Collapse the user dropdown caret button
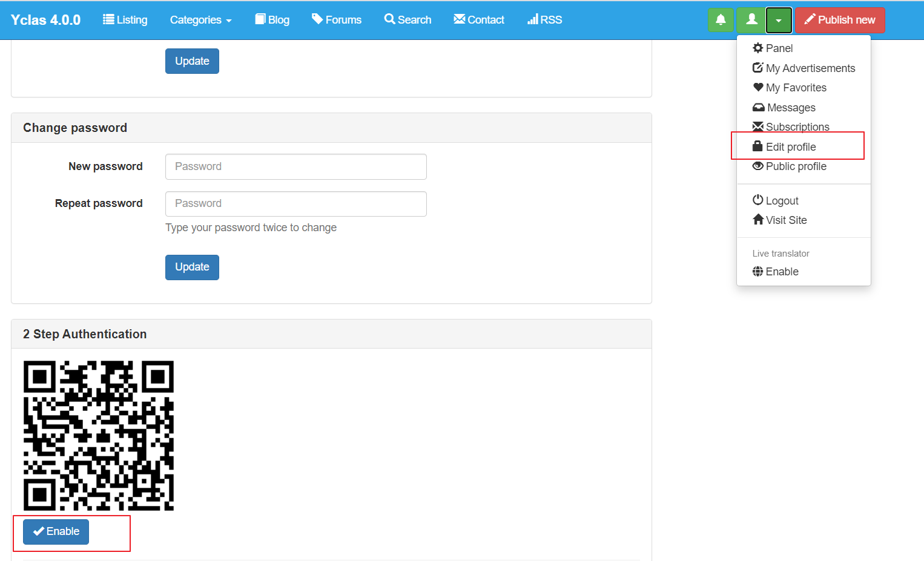This screenshot has width=924, height=561. [779, 20]
